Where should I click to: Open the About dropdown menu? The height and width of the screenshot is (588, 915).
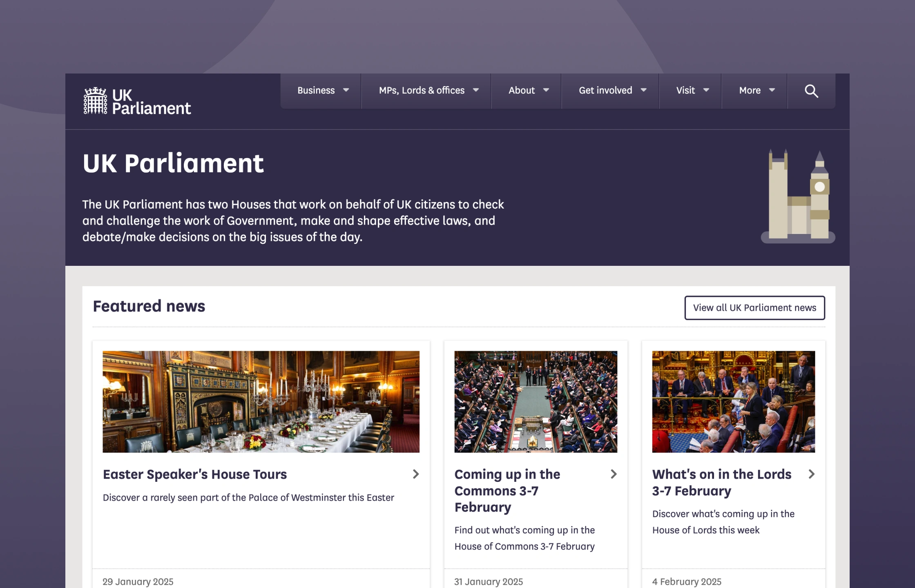(526, 91)
